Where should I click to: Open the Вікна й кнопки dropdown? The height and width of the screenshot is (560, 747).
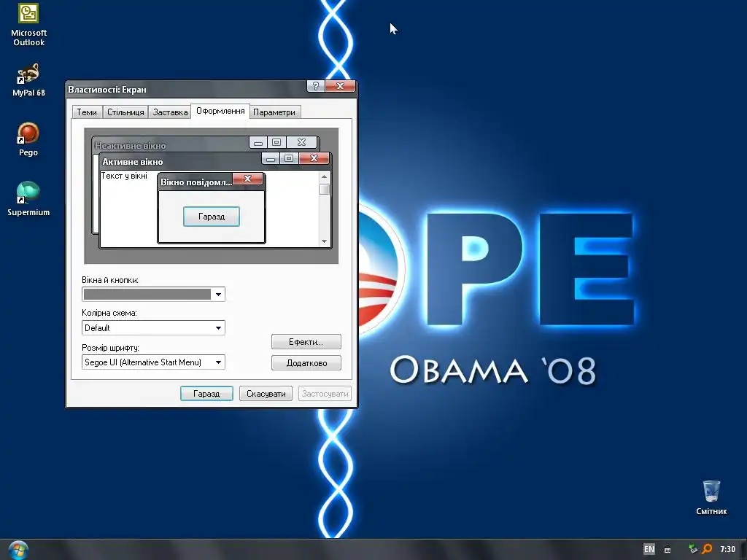[153, 295]
